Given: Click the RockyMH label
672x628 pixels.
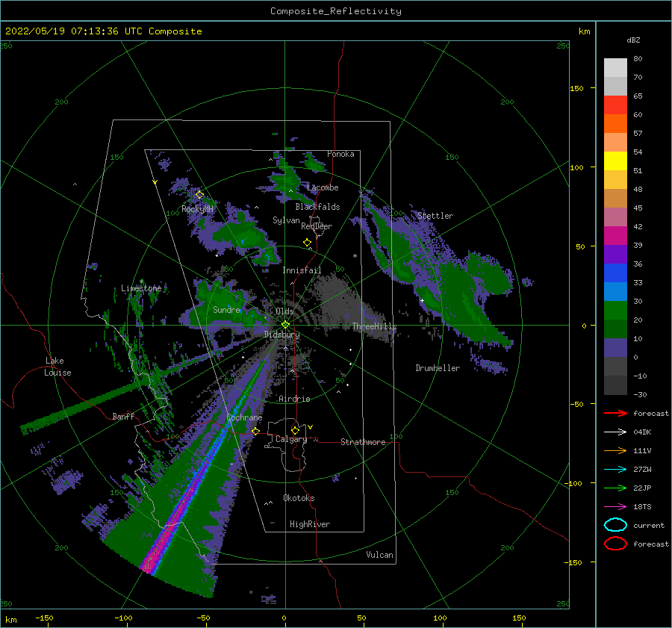Looking at the screenshot, I should tap(197, 209).
